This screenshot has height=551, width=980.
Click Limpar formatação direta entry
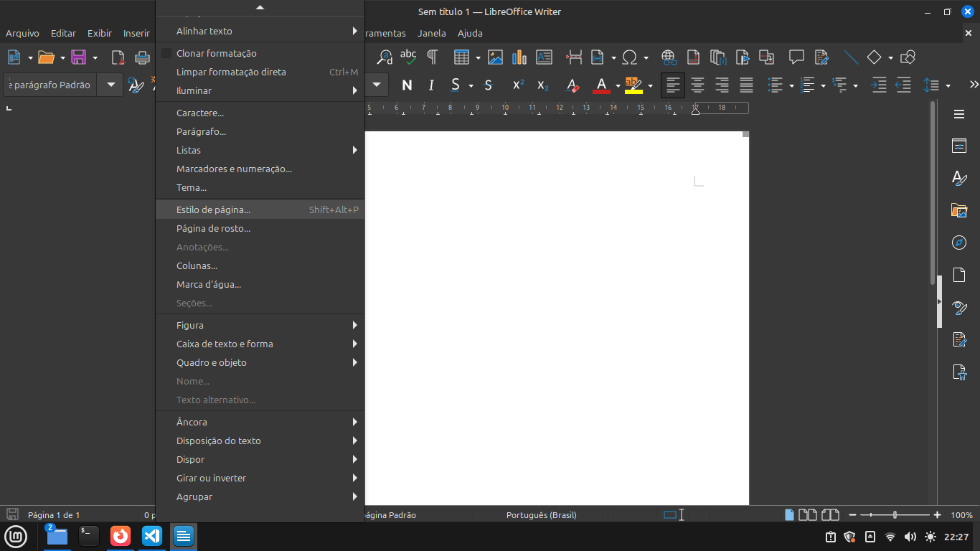click(260, 72)
